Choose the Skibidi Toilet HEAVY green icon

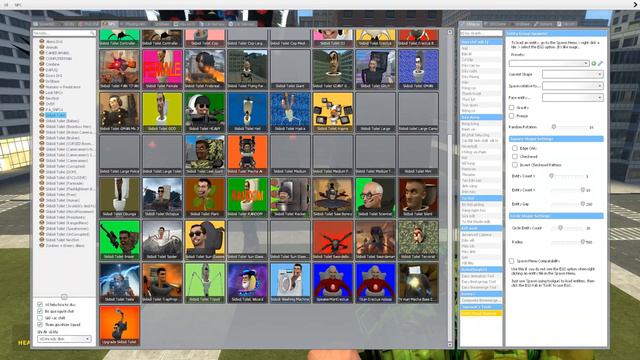(x=204, y=112)
